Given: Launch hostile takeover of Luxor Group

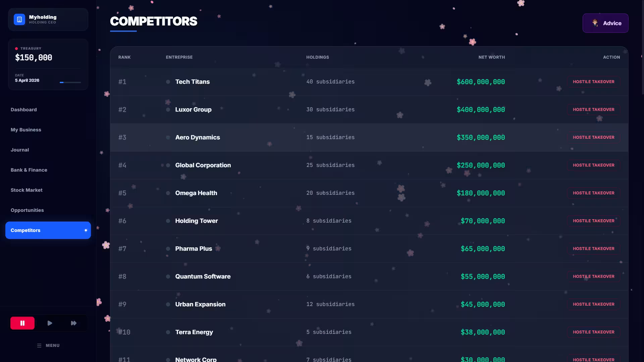Looking at the screenshot, I should point(594,110).
